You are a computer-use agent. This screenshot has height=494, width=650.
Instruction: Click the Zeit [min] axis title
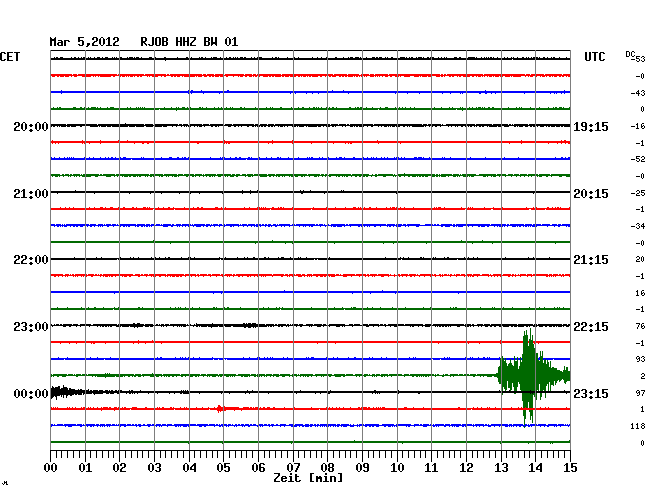coord(308,478)
